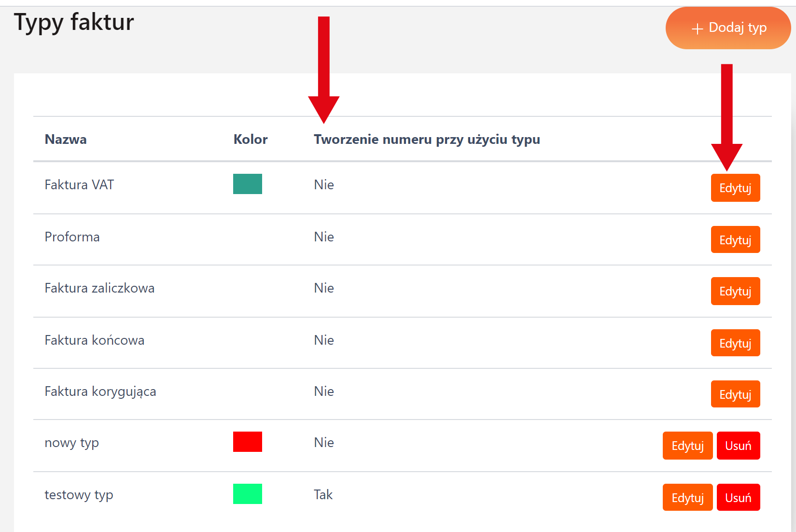Edit the Faktura VAT invoice type
This screenshot has width=796, height=532.
pyautogui.click(x=735, y=188)
